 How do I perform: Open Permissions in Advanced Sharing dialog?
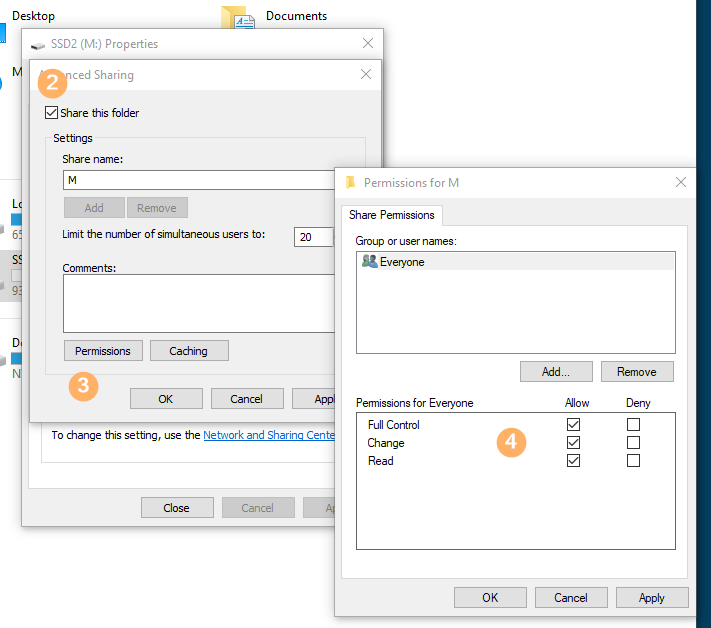tap(103, 351)
